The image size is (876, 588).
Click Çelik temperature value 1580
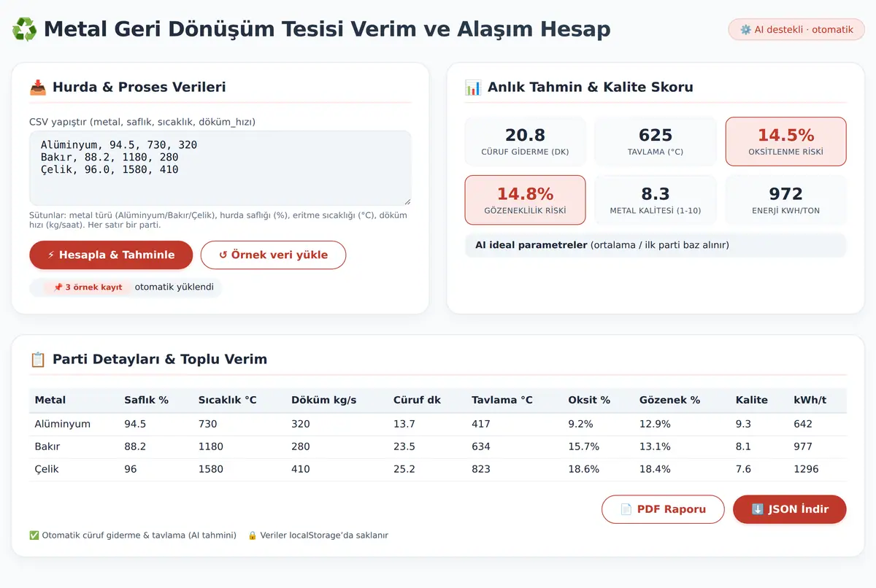(x=211, y=469)
